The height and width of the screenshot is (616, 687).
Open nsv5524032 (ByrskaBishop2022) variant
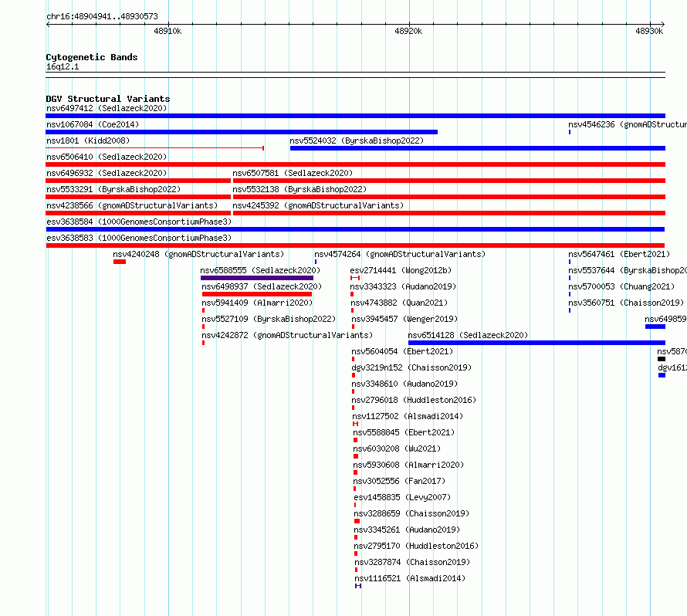tap(357, 140)
